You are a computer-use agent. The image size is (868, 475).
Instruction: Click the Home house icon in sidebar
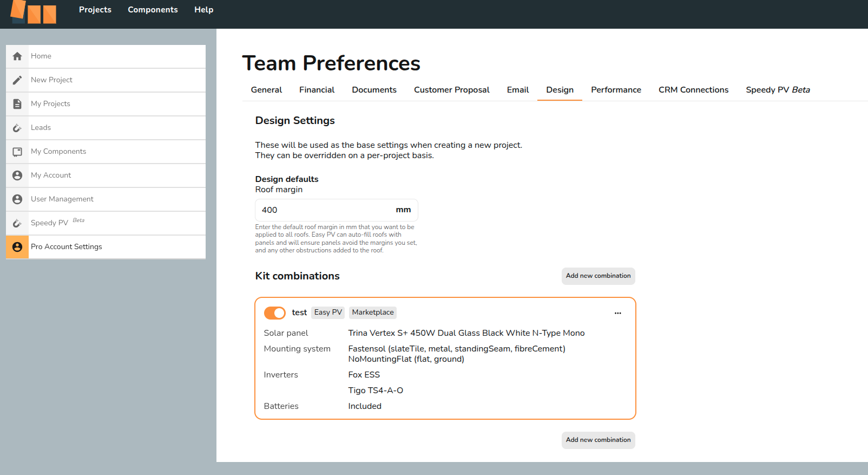17,56
